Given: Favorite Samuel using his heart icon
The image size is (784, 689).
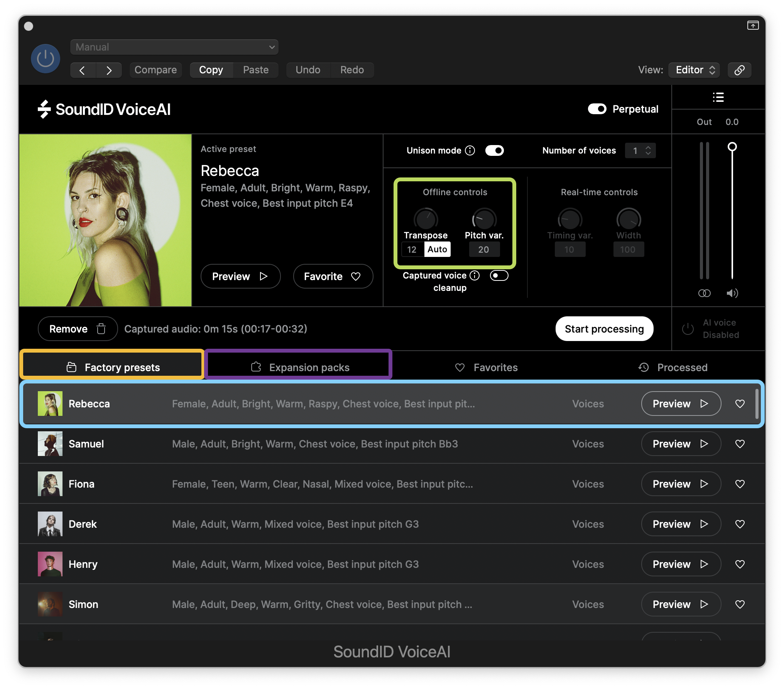Looking at the screenshot, I should (740, 444).
